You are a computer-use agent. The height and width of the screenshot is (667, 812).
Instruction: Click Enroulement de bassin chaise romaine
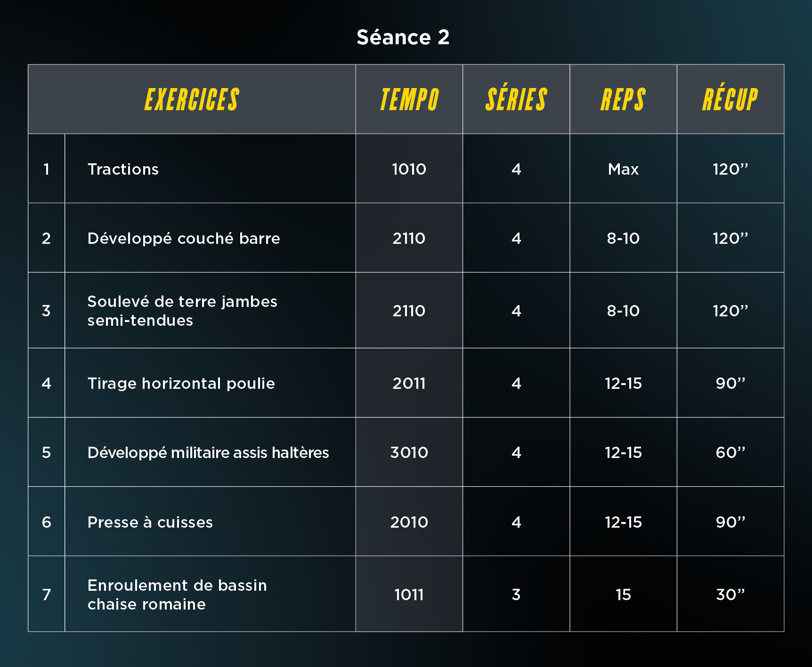(x=177, y=595)
